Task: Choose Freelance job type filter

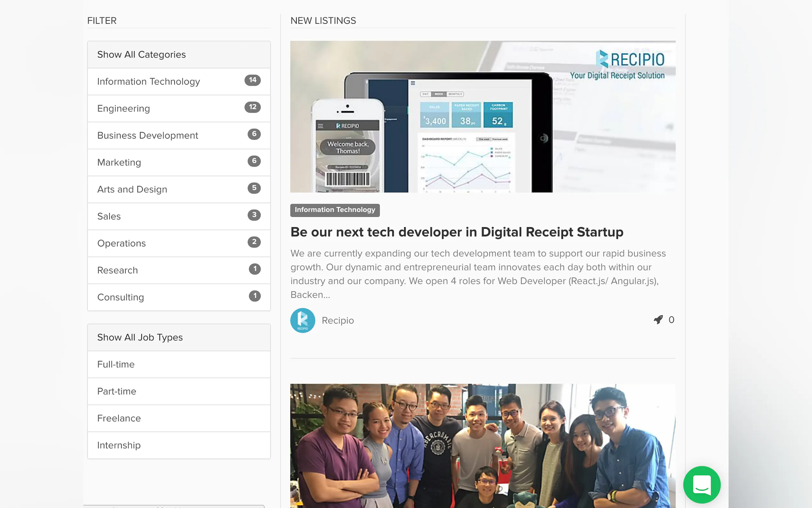Action: click(119, 418)
